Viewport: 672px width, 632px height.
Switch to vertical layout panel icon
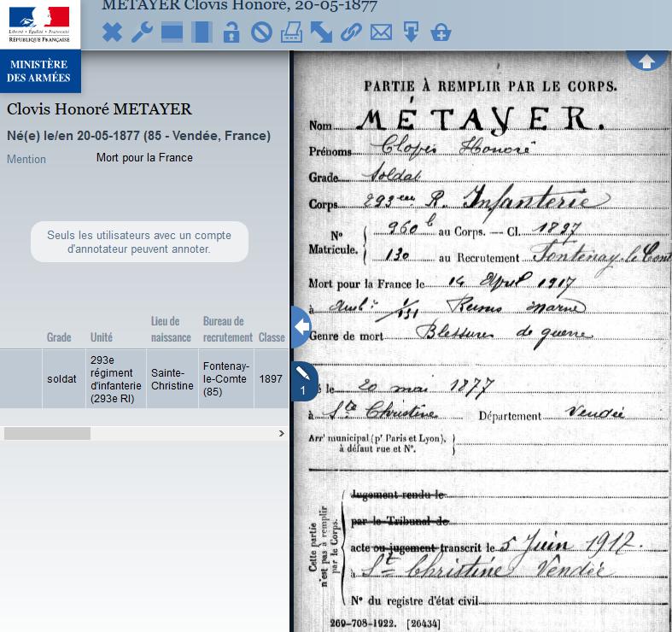[x=202, y=32]
